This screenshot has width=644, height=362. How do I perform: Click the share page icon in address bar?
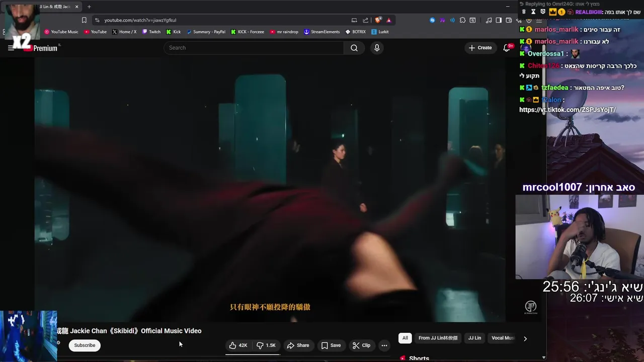click(x=366, y=20)
